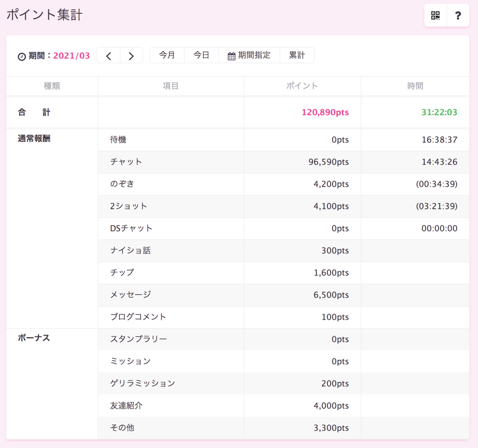
Task: Open the 期間指定 date range picker
Action: tap(249, 55)
